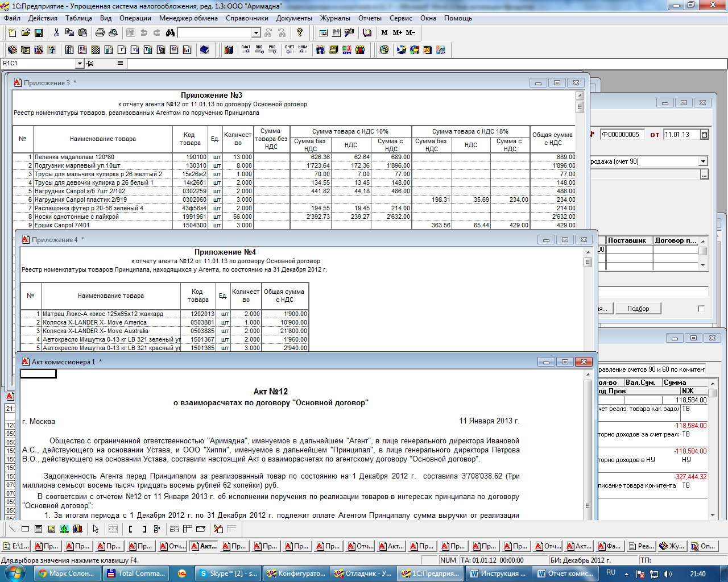
Task: Expand the R1C1 cell address dropdown
Action: click(79, 64)
